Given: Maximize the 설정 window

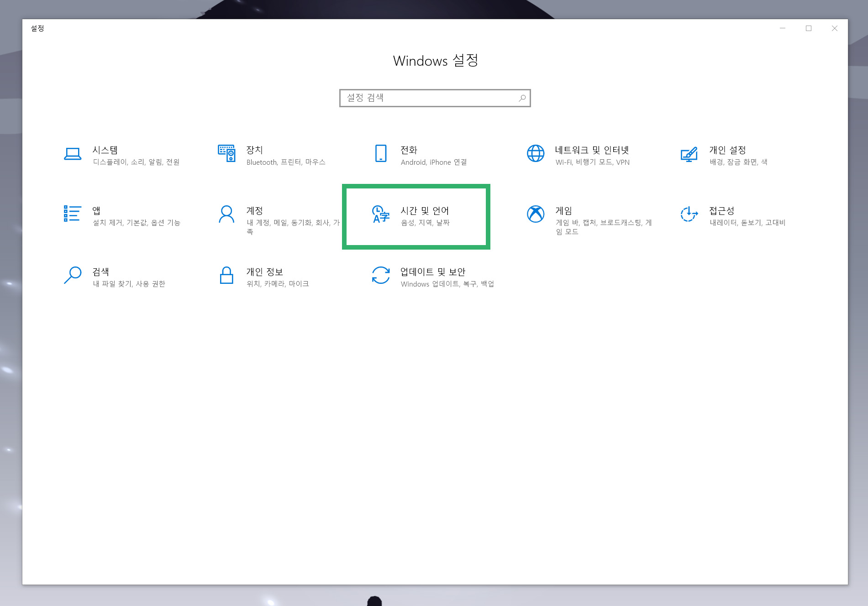Looking at the screenshot, I should point(809,28).
